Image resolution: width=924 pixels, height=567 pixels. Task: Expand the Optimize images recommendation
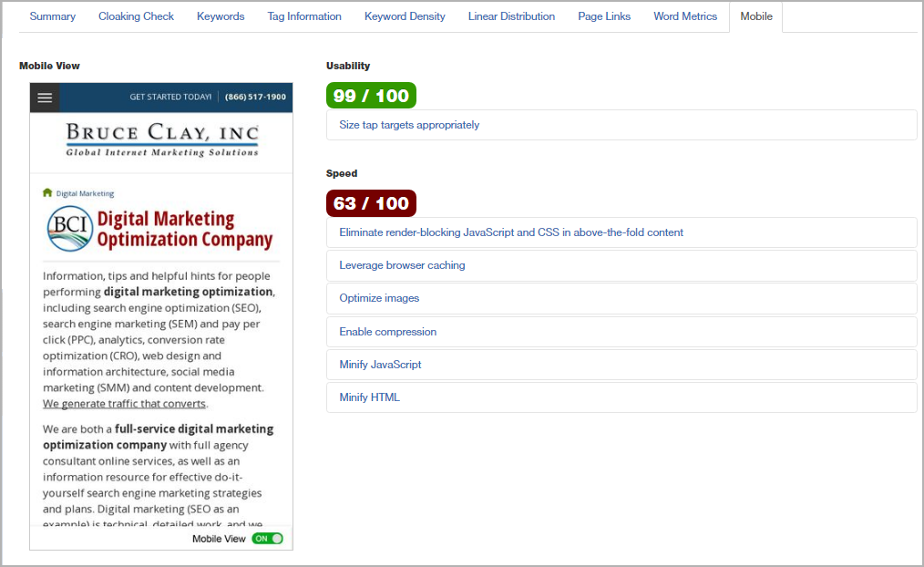(621, 298)
